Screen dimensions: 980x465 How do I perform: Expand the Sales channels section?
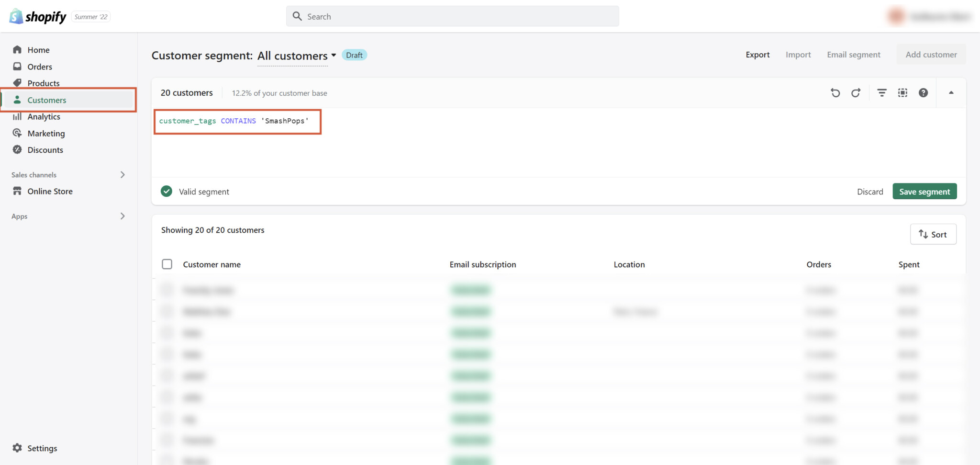click(122, 175)
